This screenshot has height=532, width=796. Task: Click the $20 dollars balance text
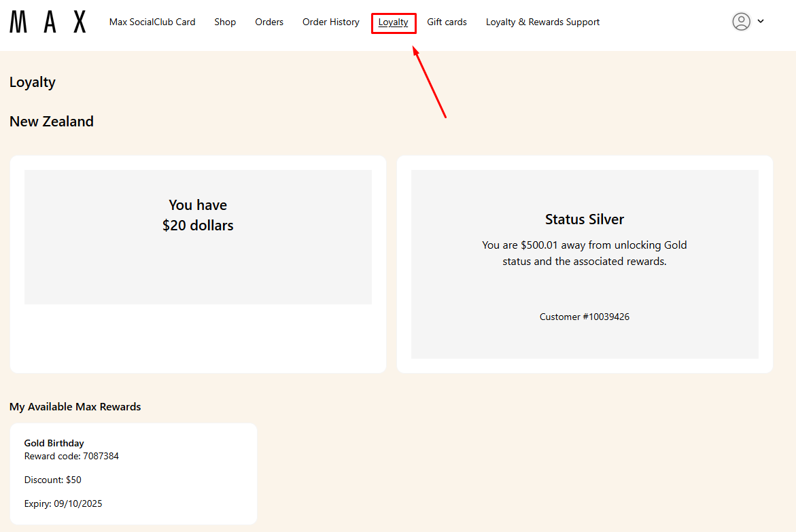coord(198,226)
